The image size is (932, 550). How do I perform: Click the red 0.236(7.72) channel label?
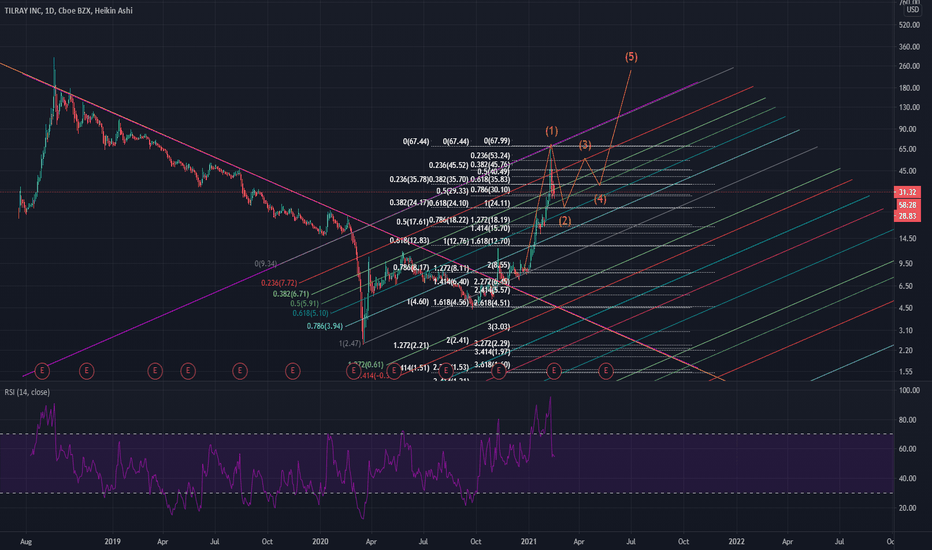[x=279, y=283]
